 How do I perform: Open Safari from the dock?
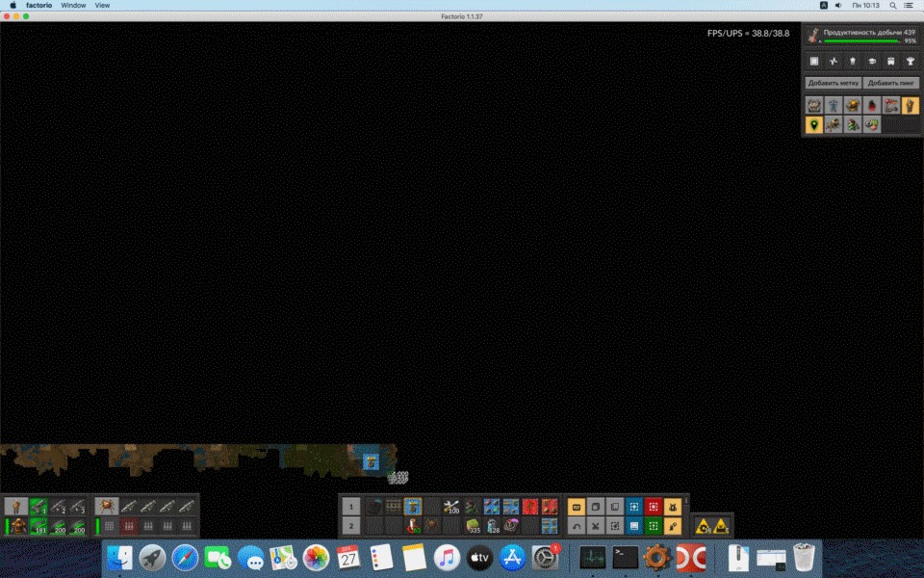pyautogui.click(x=185, y=557)
